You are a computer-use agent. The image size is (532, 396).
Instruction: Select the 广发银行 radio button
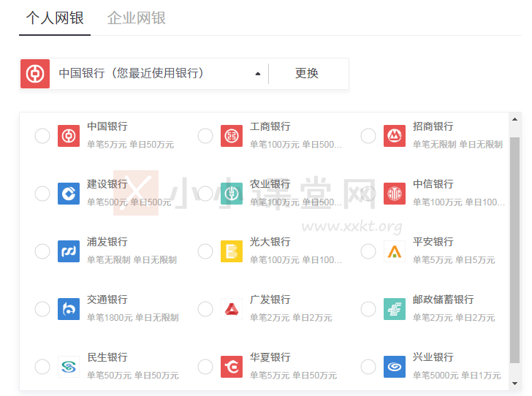205,309
